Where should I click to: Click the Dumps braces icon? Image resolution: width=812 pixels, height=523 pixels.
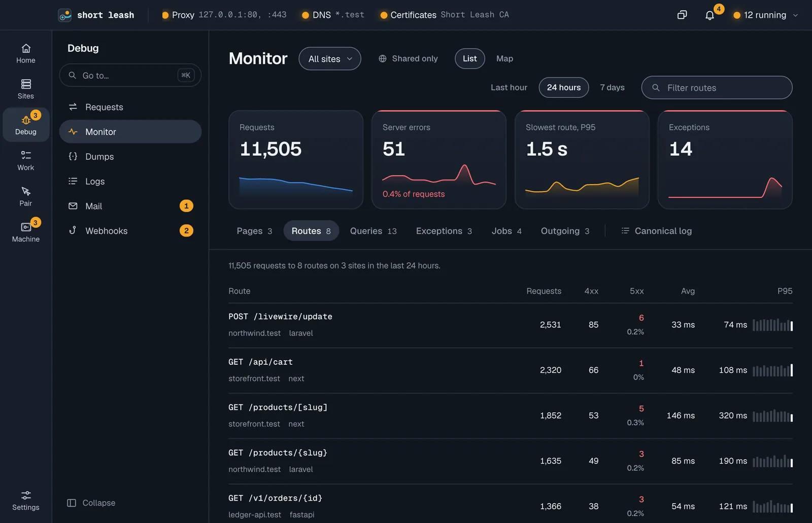(x=73, y=156)
